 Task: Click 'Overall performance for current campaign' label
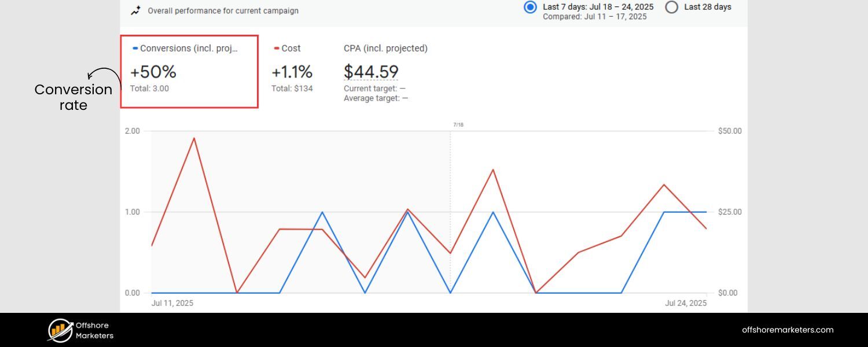pyautogui.click(x=223, y=10)
